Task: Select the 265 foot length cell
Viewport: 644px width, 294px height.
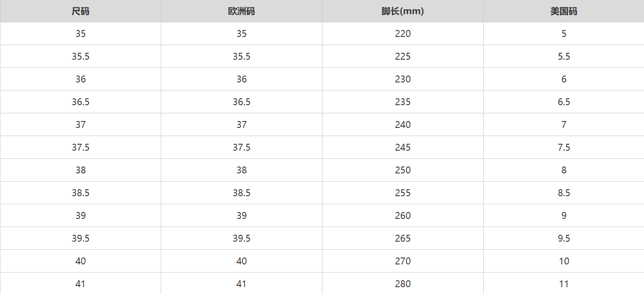Action: [403, 238]
